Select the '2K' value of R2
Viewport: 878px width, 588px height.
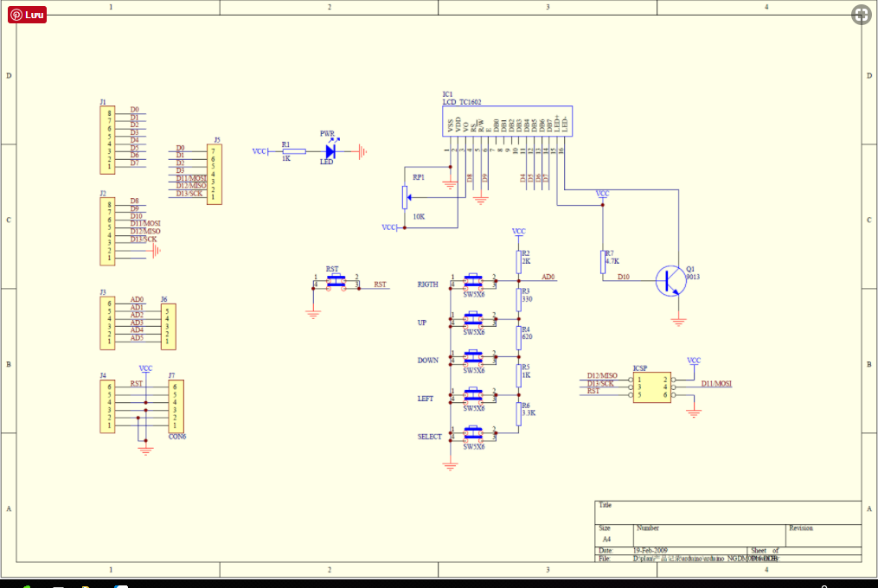point(526,261)
